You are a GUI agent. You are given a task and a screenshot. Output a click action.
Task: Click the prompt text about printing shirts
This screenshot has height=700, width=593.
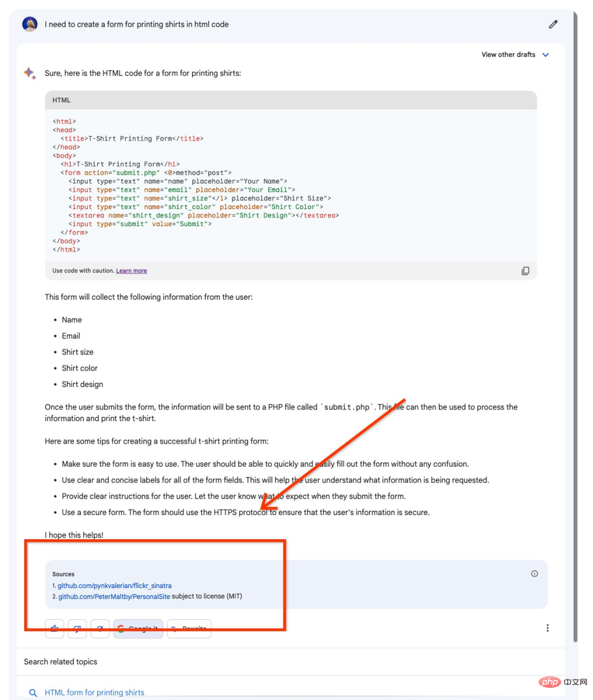137,24
